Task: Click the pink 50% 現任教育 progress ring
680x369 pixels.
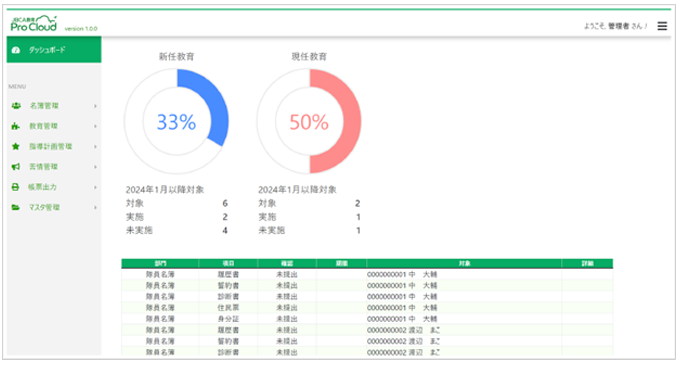Action: pyautogui.click(x=309, y=121)
